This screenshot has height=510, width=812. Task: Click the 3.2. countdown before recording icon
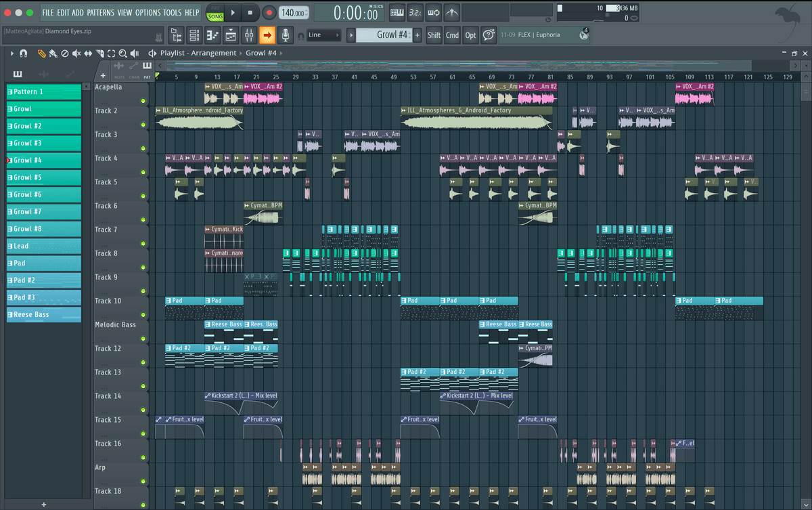(415, 12)
